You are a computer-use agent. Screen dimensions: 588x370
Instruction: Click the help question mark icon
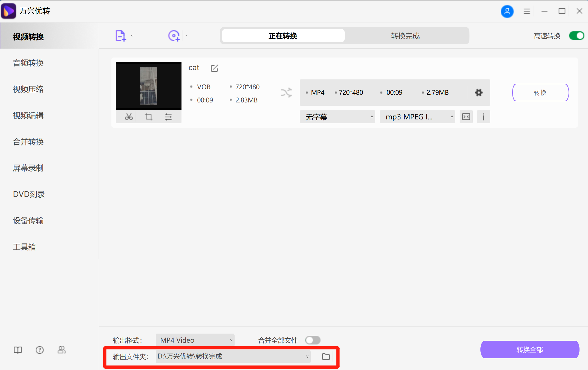coord(40,350)
